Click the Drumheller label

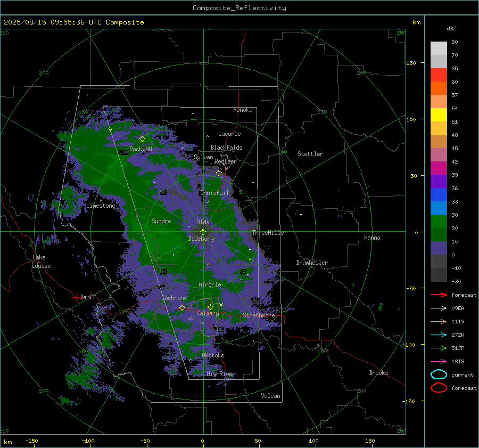[312, 263]
